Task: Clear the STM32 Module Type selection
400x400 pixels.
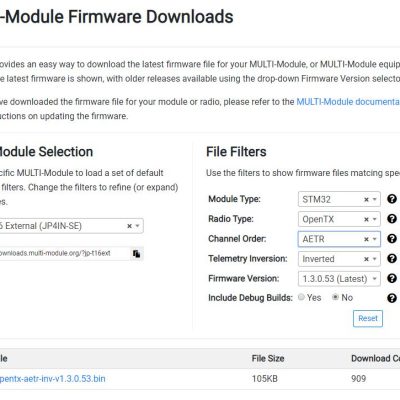Action: click(x=366, y=200)
